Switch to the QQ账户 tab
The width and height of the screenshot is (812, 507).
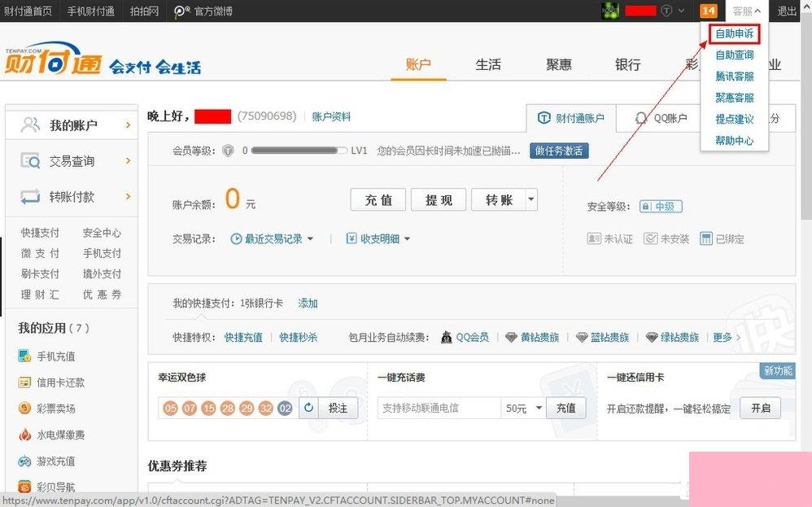click(661, 118)
